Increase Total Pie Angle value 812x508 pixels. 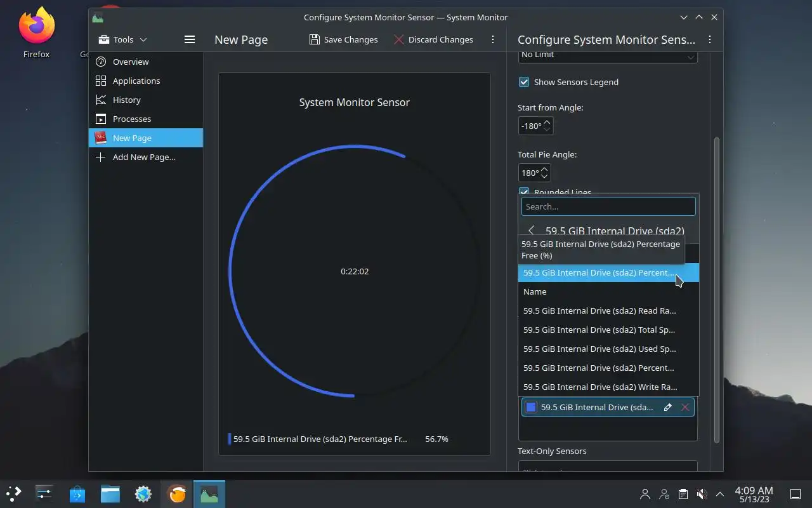(x=545, y=168)
